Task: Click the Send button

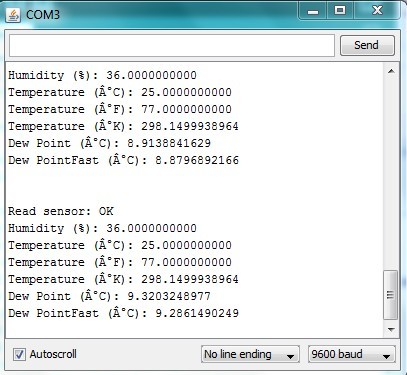Action: coord(367,45)
